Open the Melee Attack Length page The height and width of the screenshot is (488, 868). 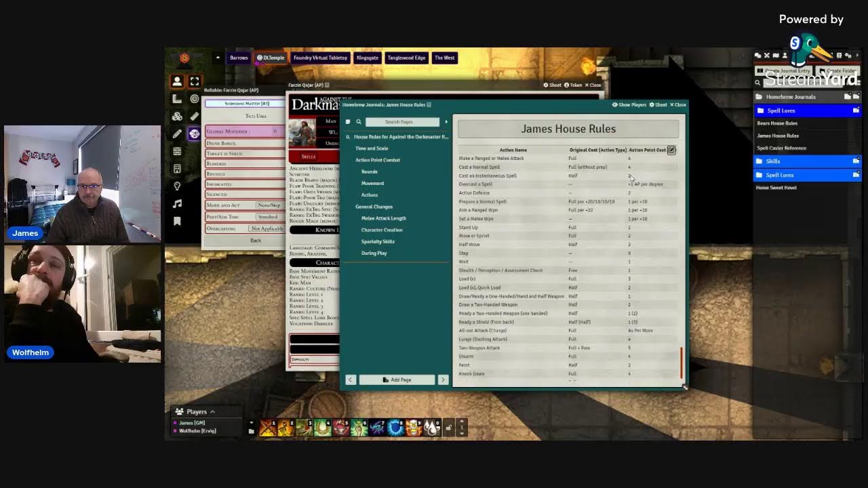[x=384, y=218]
